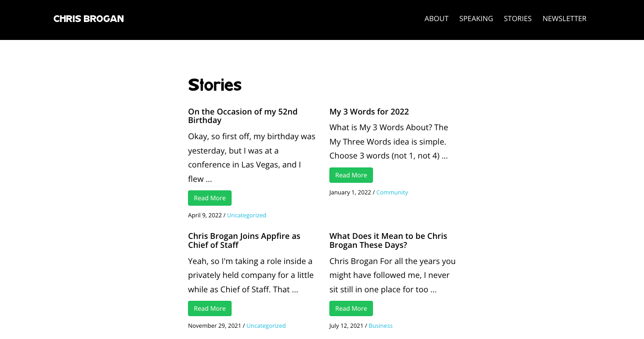The width and height of the screenshot is (644, 339).
Task: Click the Stories page heading
Action: 215,84
